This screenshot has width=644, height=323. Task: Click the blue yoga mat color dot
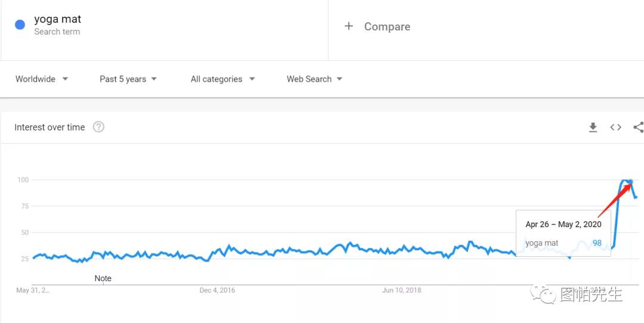[x=20, y=25]
